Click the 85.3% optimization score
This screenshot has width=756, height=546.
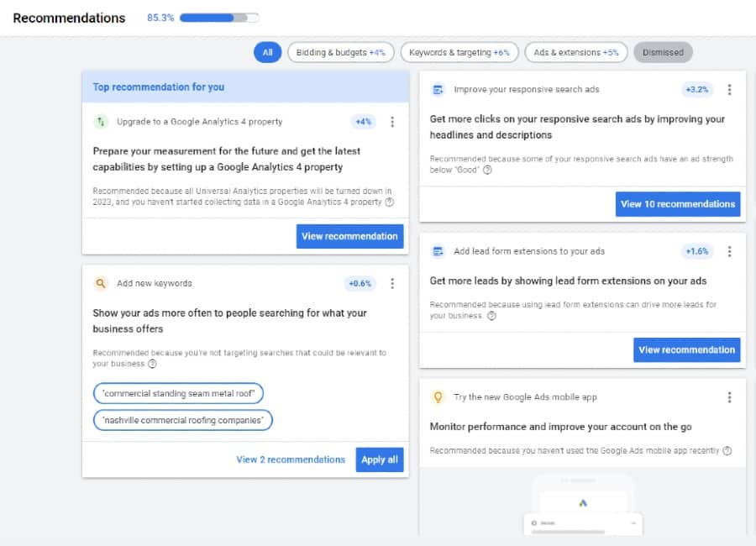coord(160,18)
